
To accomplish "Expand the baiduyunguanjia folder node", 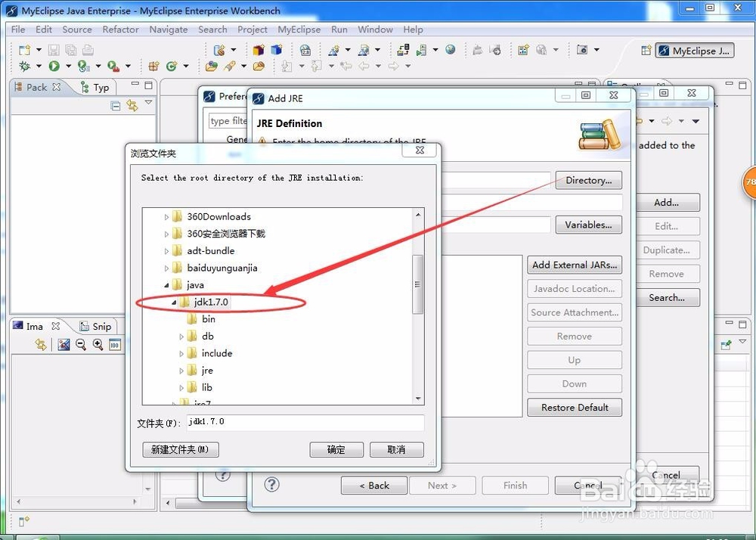I will pos(166,268).
